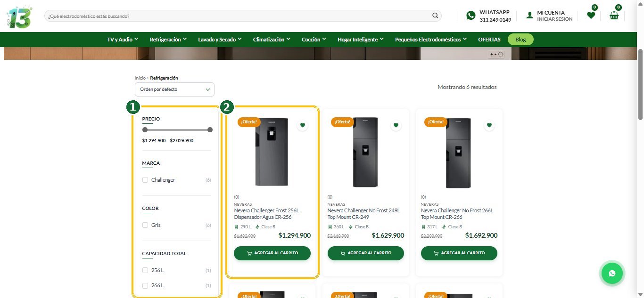Click INICIAR SESIÓN link
The image size is (644, 298).
click(x=555, y=19)
